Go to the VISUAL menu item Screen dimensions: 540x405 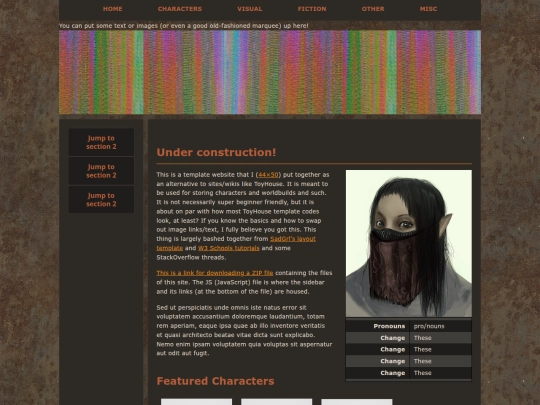(x=250, y=9)
